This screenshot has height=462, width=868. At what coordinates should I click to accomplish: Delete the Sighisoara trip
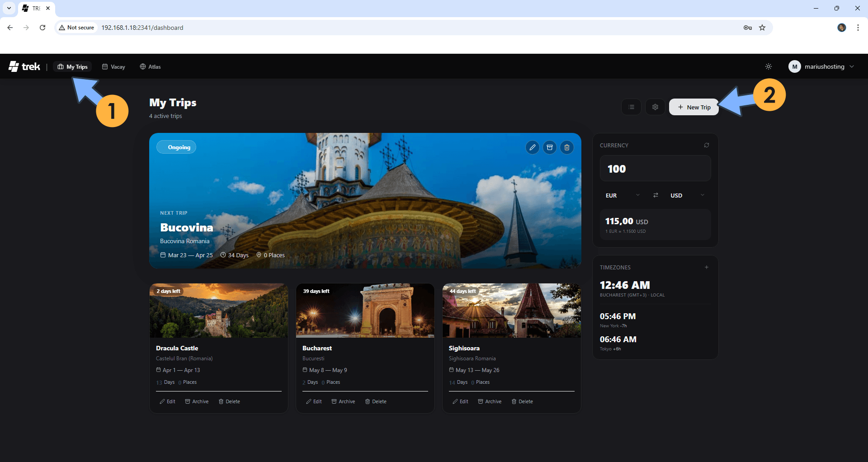tap(522, 401)
